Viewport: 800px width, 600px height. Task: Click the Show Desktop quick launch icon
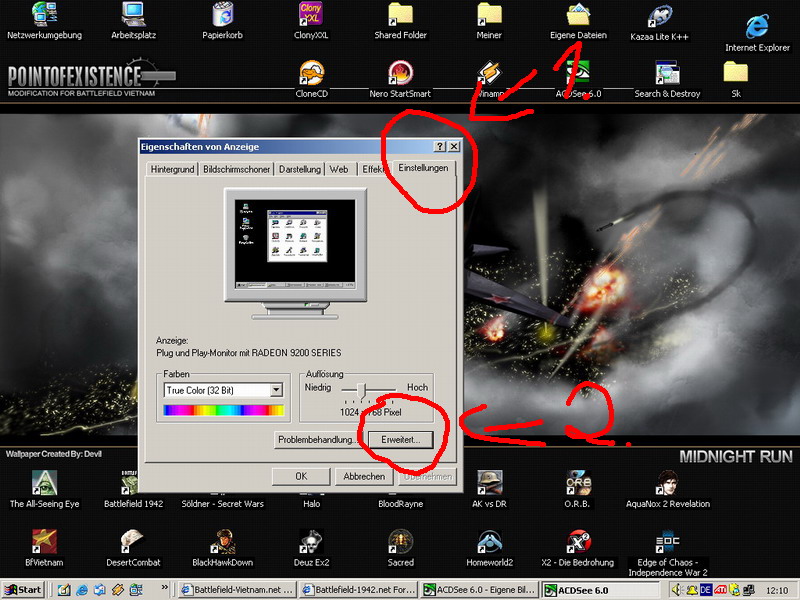click(x=64, y=590)
